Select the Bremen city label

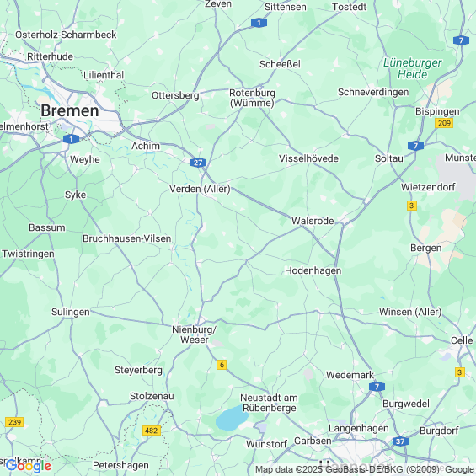pyautogui.click(x=70, y=110)
